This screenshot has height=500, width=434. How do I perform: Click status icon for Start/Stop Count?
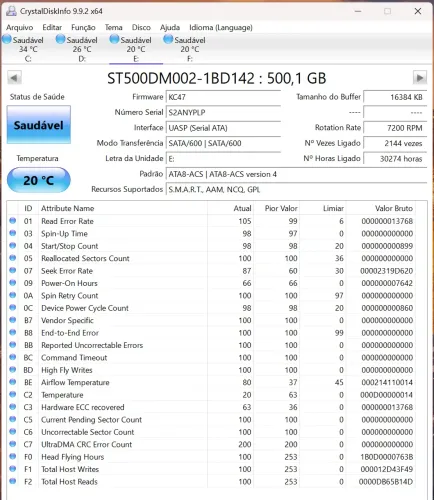(13, 245)
